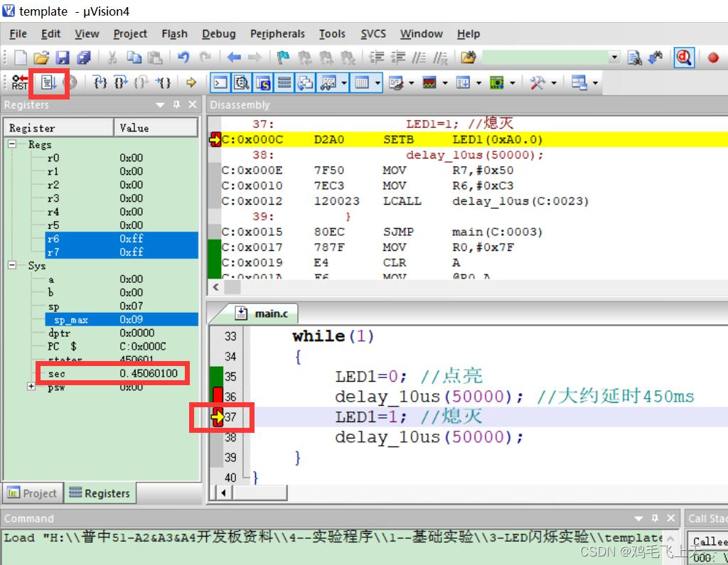728x565 pixels.
Task: Expand the psw register node
Action: coord(31,387)
